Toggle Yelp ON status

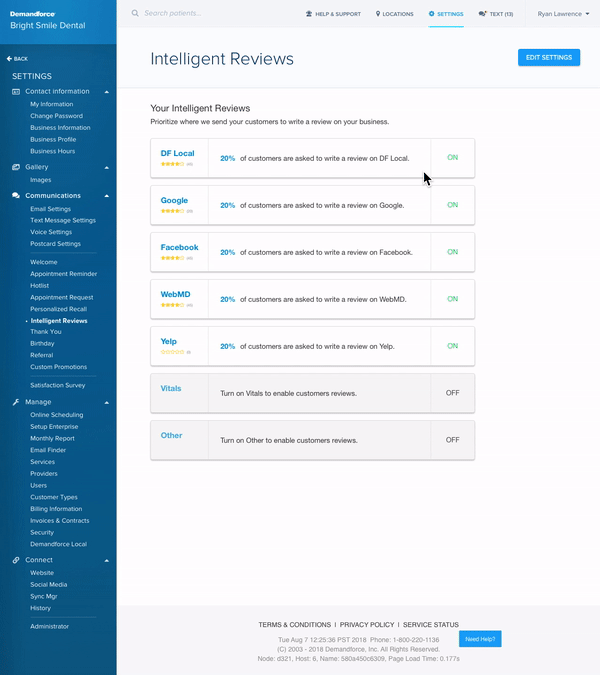click(x=452, y=346)
